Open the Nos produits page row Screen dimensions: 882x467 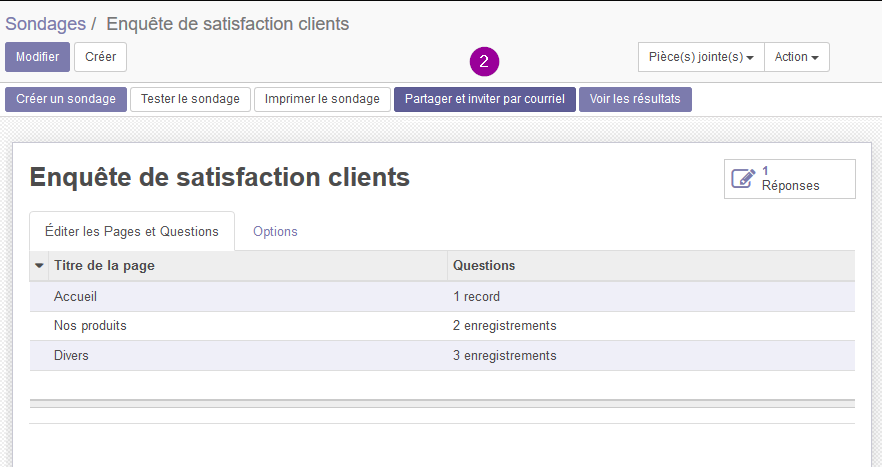(90, 326)
